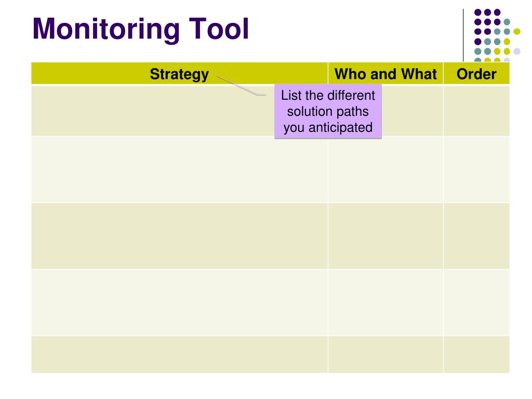This screenshot has height=399, width=532.
Task: Click the first empty Strategy row cell
Action: point(153,111)
